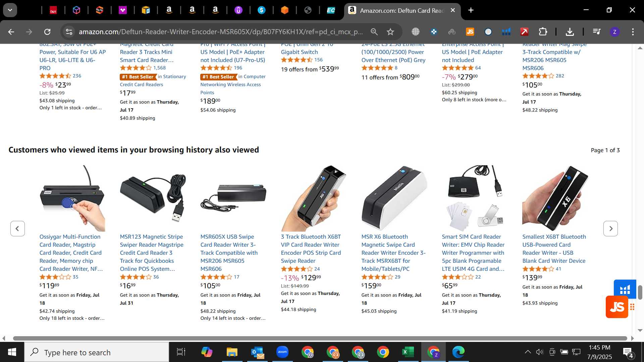Click the horizontal page scrollbar

(320, 338)
